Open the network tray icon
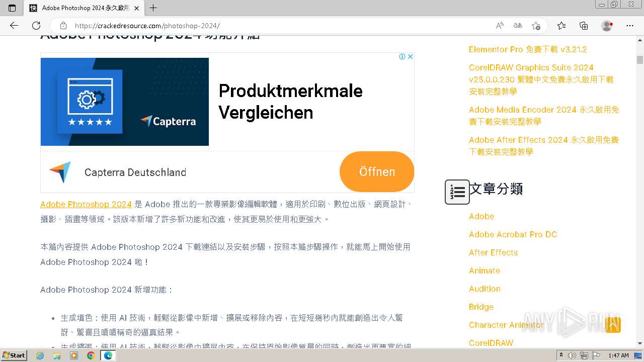 pyautogui.click(x=584, y=355)
